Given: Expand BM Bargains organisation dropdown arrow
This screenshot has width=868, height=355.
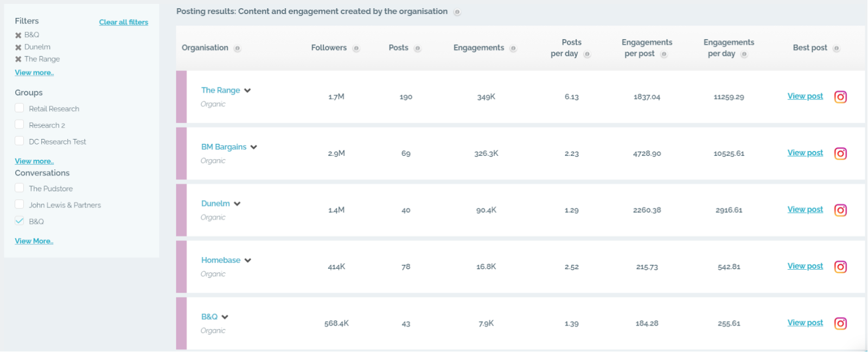Looking at the screenshot, I should point(254,147).
